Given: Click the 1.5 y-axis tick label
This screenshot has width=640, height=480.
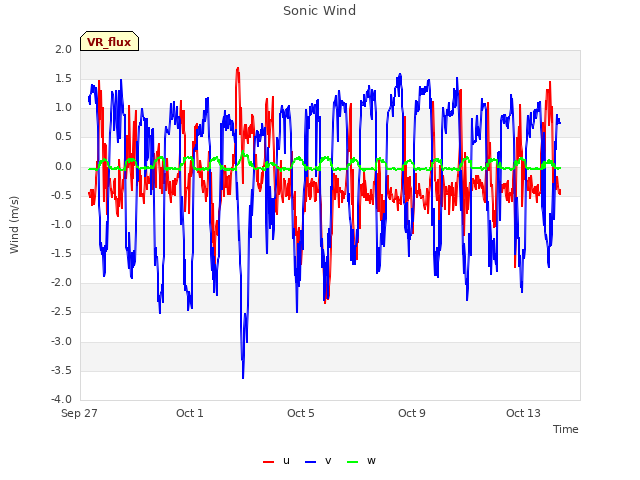Looking at the screenshot, I should pos(64,78).
